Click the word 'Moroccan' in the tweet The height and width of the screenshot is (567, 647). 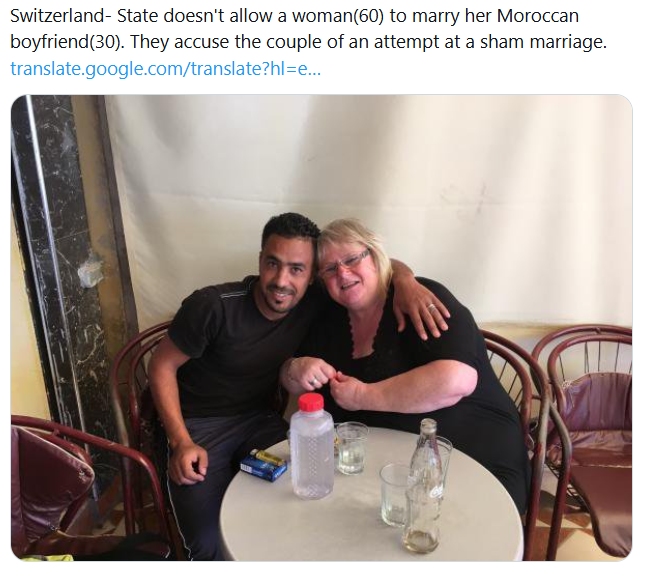click(x=538, y=16)
